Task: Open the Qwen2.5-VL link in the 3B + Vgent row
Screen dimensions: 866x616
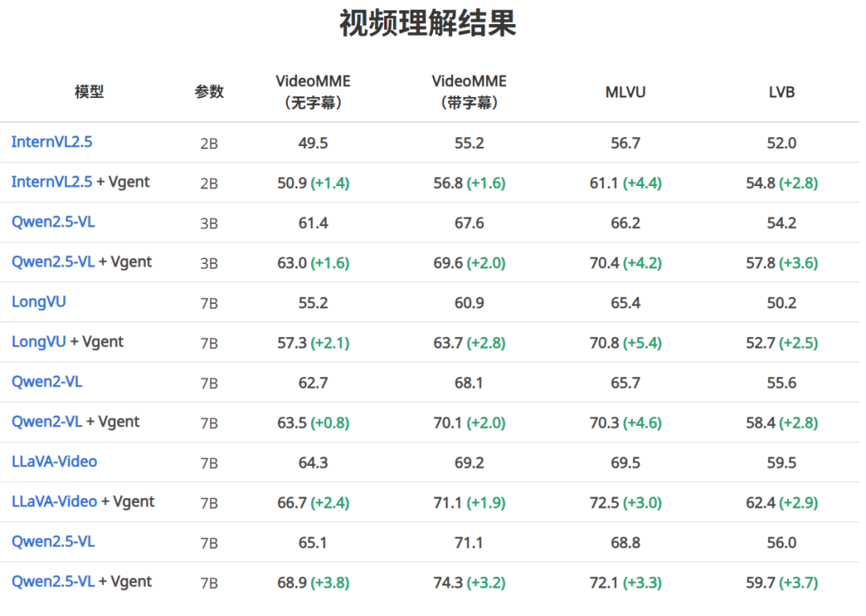Action: tap(53, 261)
